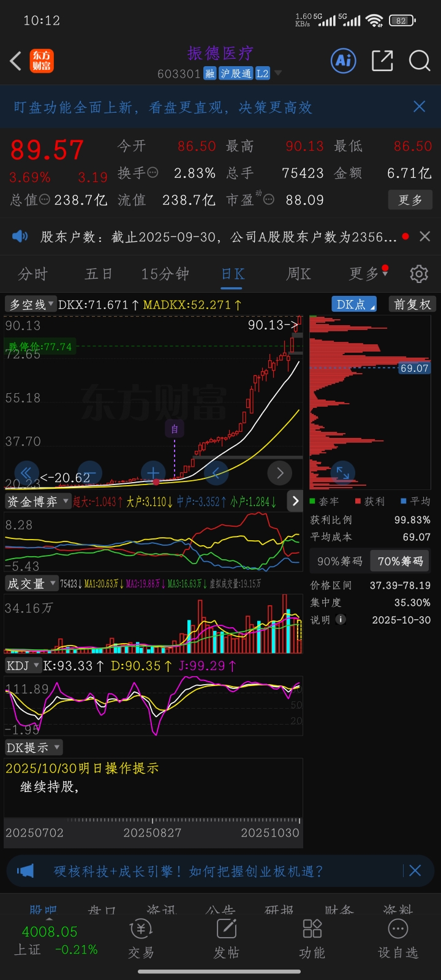Open the 资金博弈 indicator dropdown
This screenshot has width=441, height=980.
pos(38,502)
